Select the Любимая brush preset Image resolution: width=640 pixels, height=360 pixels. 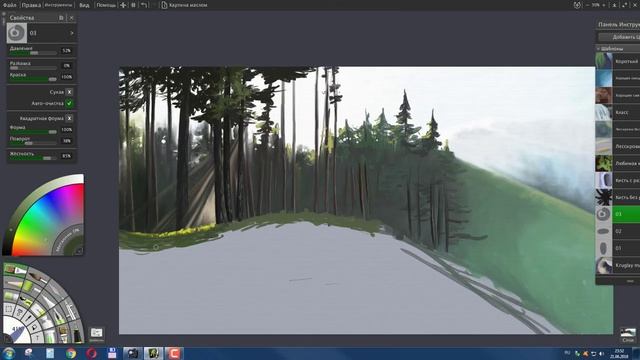[x=618, y=163]
